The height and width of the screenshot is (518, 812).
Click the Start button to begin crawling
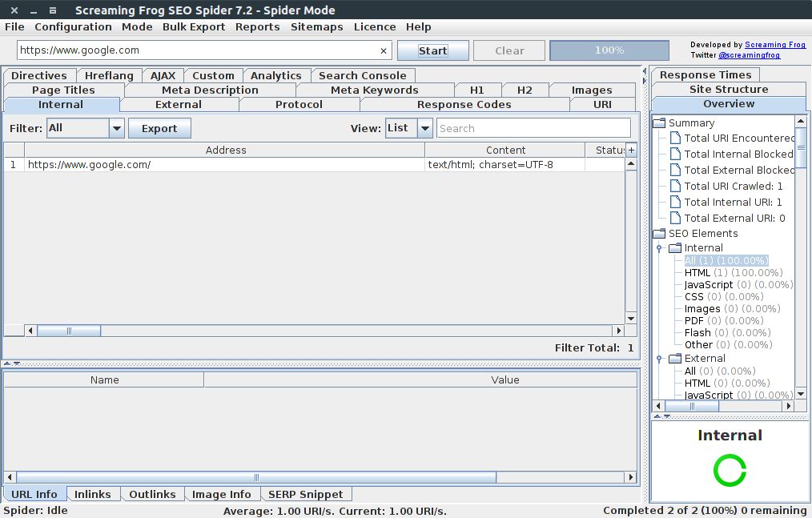[433, 50]
